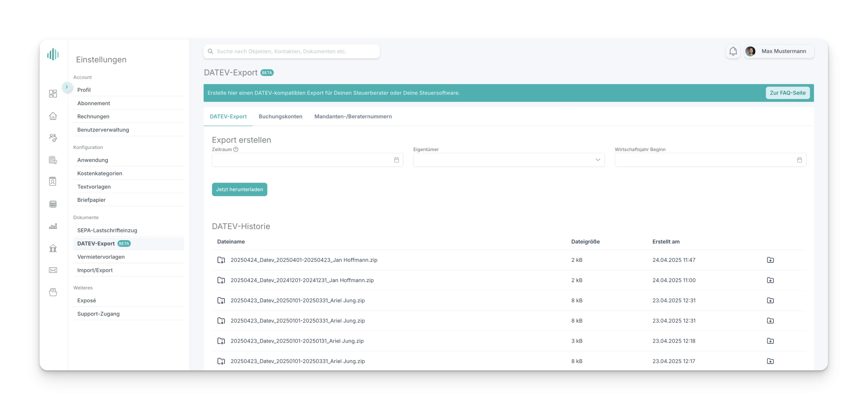The image size is (868, 410).
Task: Click the 3 kB file size value
Action: [577, 341]
